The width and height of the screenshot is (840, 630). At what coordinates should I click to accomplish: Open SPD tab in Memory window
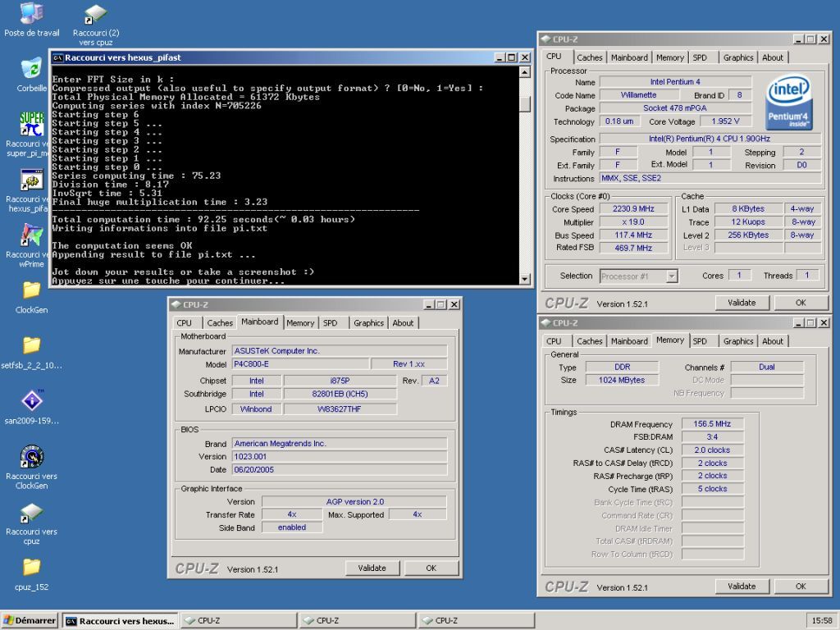point(700,341)
